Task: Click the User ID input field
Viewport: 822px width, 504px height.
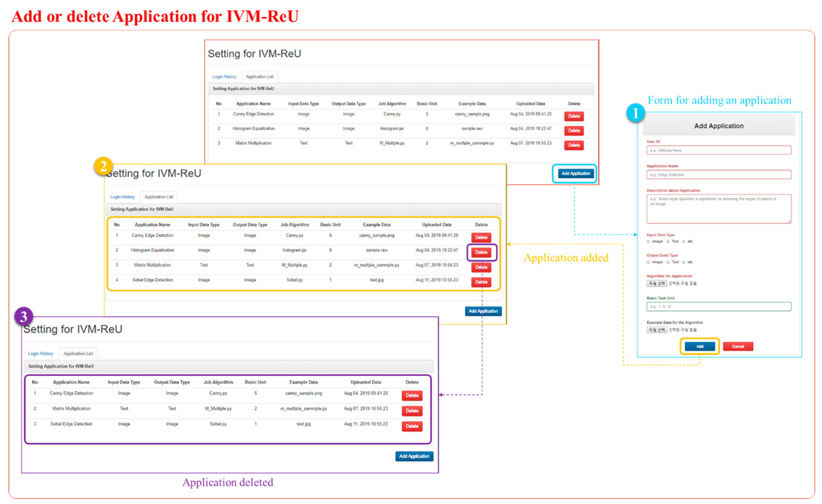Action: 719,150
